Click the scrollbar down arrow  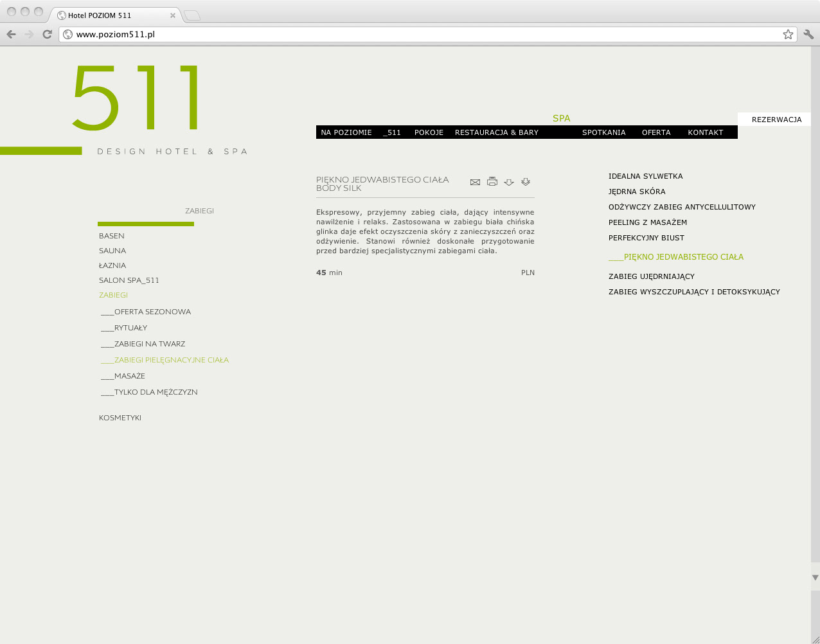(x=815, y=577)
